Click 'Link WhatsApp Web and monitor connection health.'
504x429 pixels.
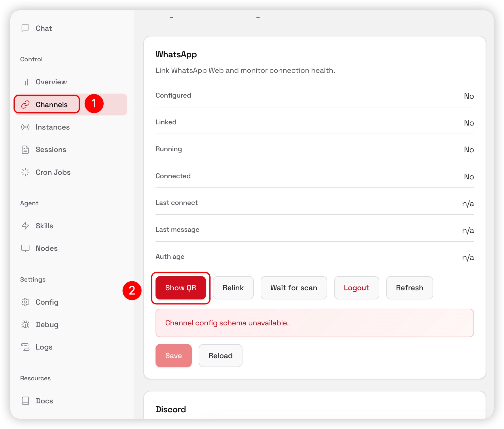(x=245, y=70)
